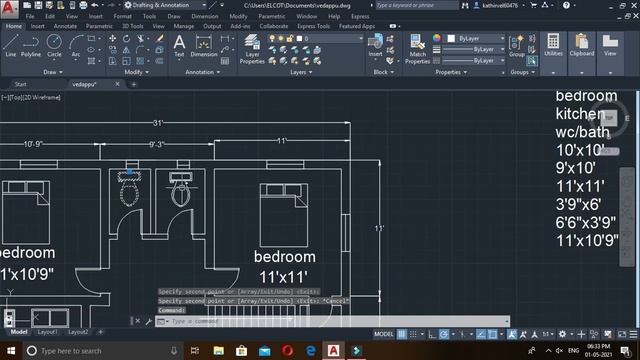Select the Mirror tool
Image resolution: width=640 pixels, height=360 pixels.
[126, 50]
